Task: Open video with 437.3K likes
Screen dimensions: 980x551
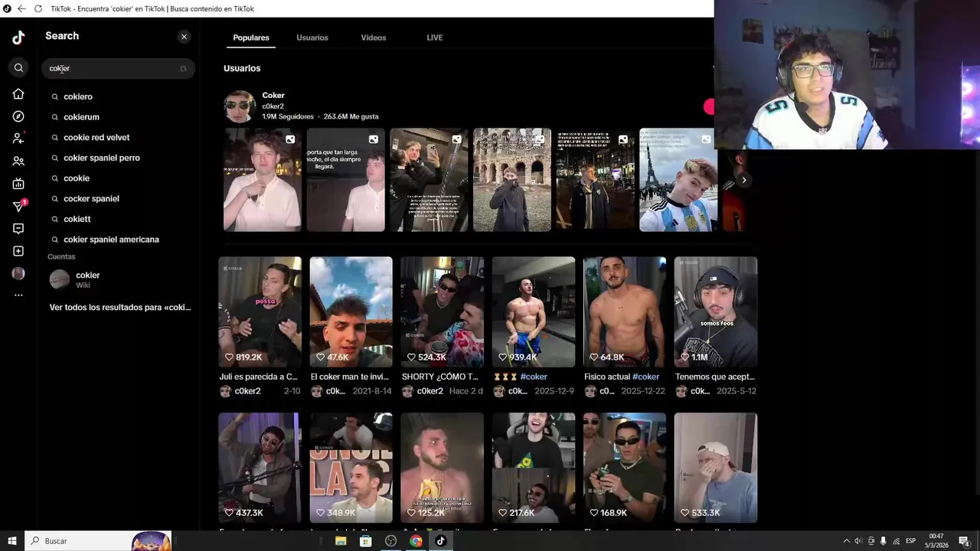Action: 260,468
